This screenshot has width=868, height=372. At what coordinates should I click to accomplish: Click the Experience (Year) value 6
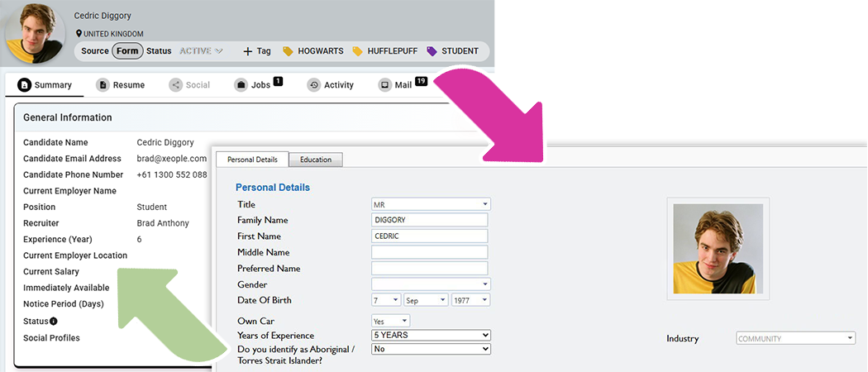point(140,239)
